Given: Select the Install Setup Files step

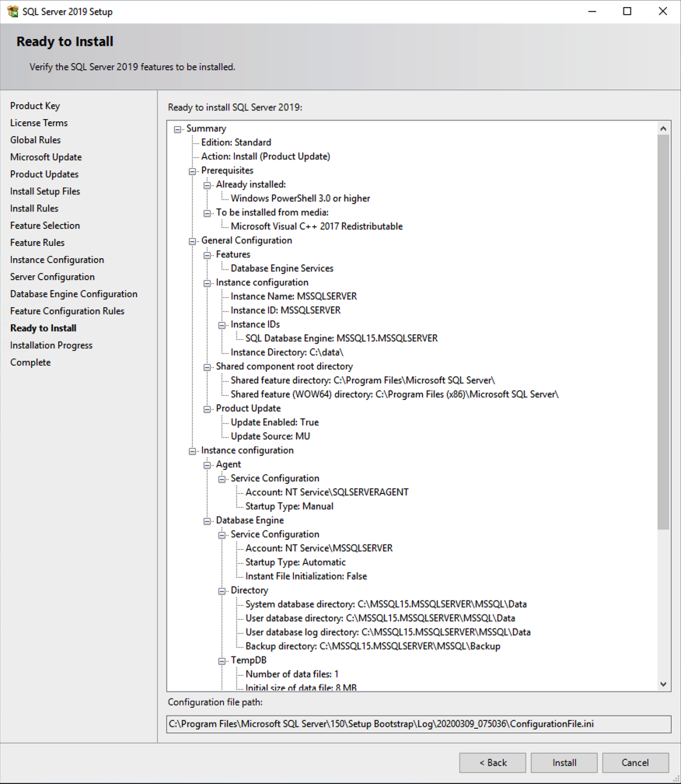Looking at the screenshot, I should (45, 191).
